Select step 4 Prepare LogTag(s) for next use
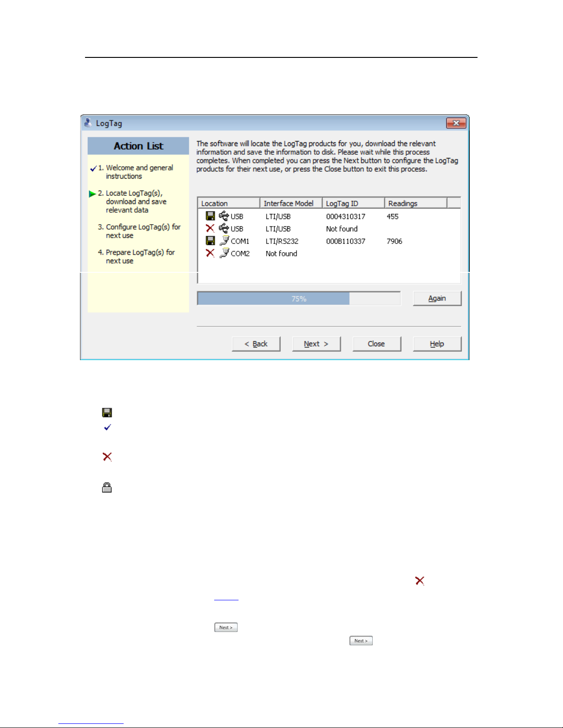Image resolution: width=563 pixels, height=728 pixels. click(136, 256)
